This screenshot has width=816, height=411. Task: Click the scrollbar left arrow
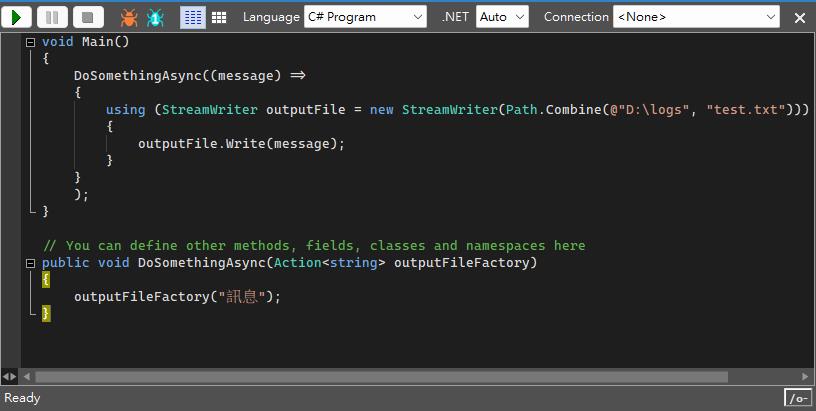(x=26, y=377)
